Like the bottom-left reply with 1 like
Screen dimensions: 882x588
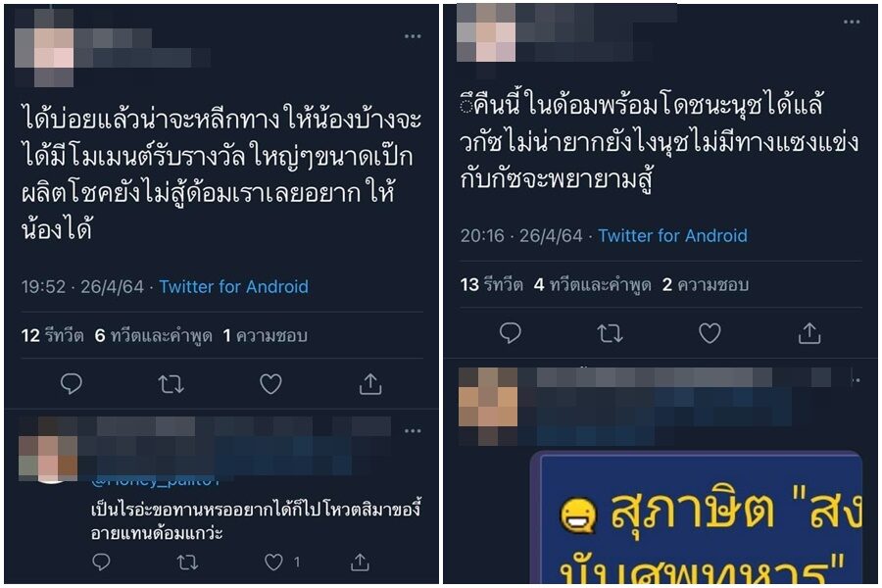click(274, 562)
